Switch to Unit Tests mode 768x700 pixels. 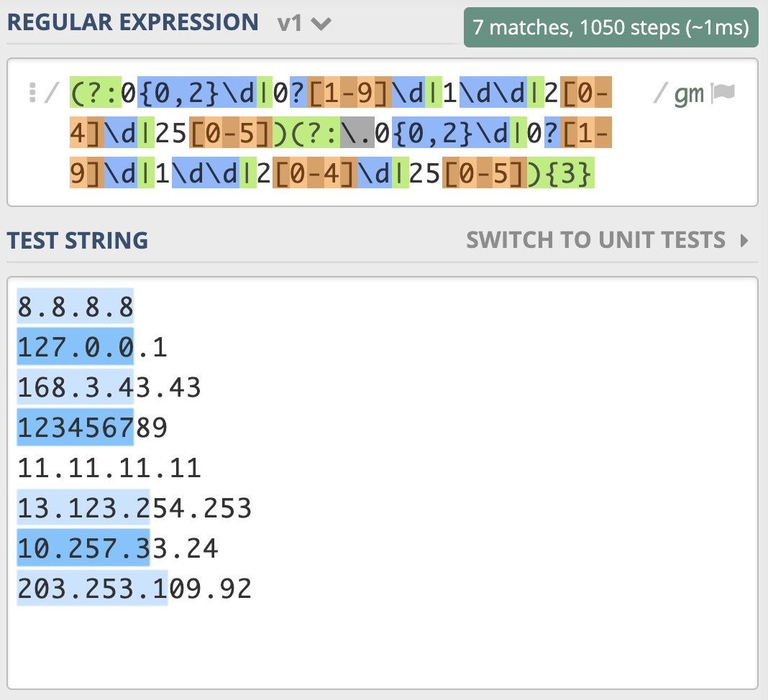pyautogui.click(x=595, y=240)
